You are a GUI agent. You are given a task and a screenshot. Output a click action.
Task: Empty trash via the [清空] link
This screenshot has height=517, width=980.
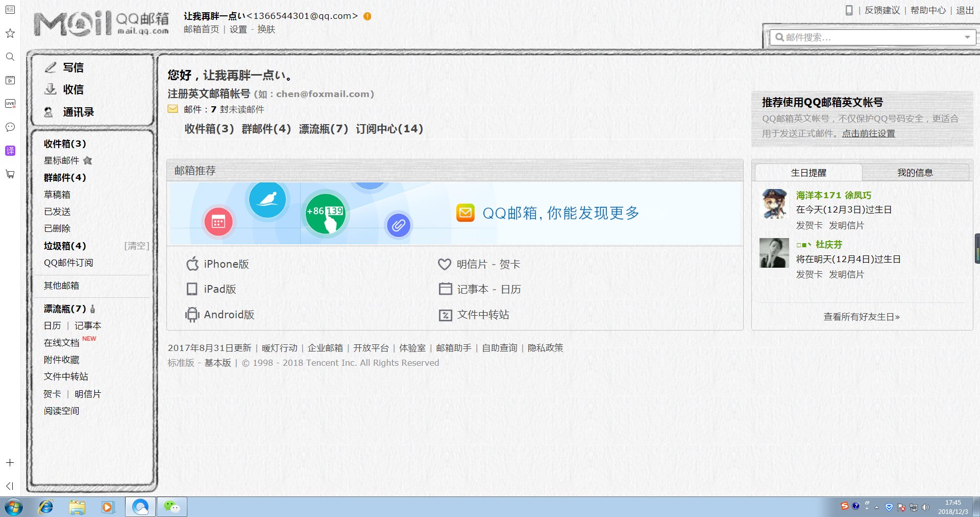point(136,246)
